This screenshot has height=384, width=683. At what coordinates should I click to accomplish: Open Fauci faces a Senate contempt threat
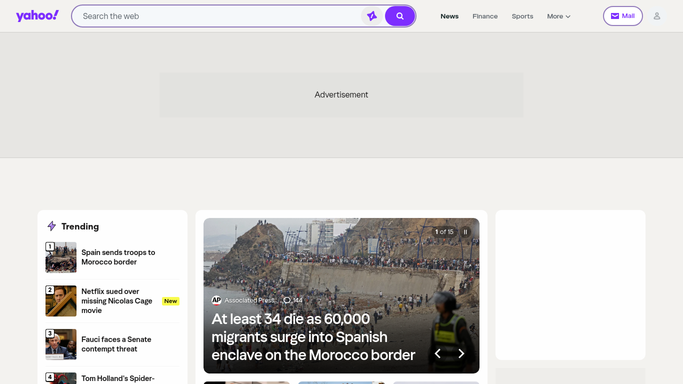tap(116, 344)
